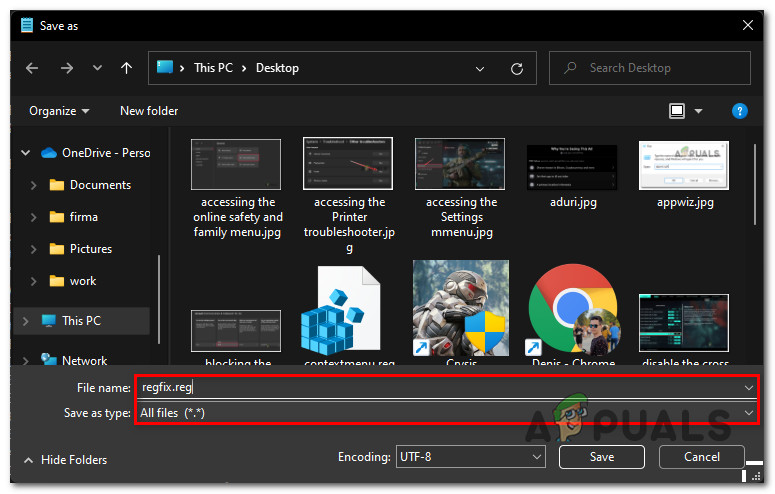Viewport: 775px width, 494px height.
Task: Collapse the browser with Hide Folders
Action: pyautogui.click(x=65, y=460)
